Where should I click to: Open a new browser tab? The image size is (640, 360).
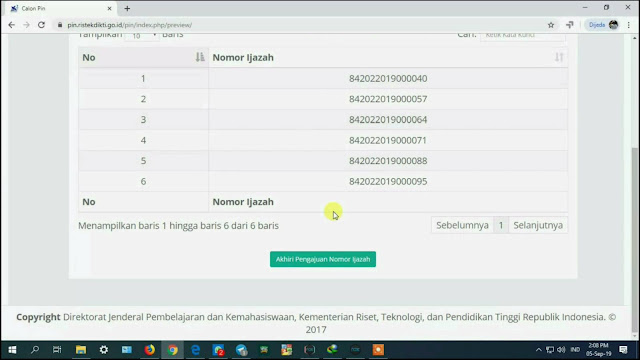[x=127, y=8]
